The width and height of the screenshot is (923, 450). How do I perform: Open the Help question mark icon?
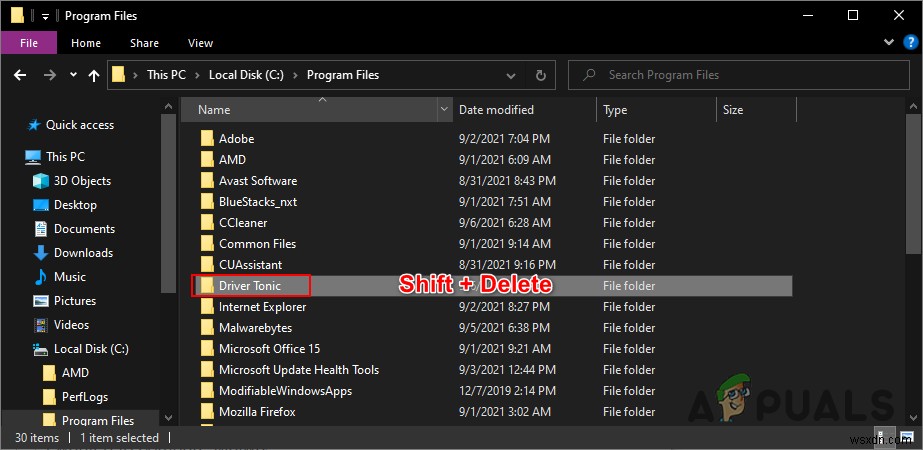[x=909, y=42]
